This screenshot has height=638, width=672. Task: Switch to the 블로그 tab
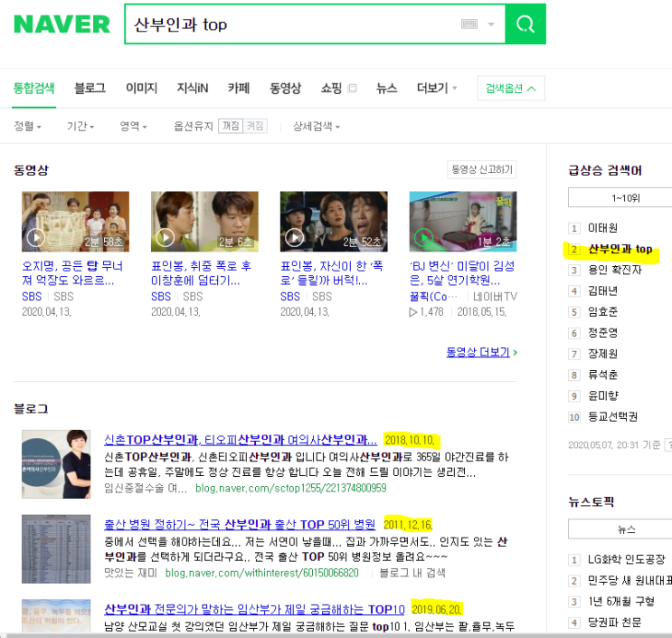(x=90, y=89)
